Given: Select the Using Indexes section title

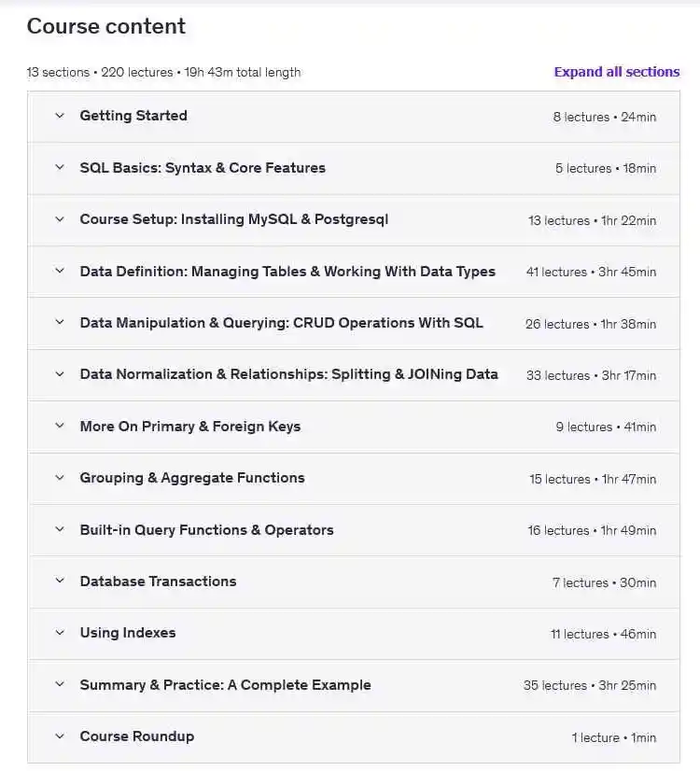Looking at the screenshot, I should (x=128, y=633).
